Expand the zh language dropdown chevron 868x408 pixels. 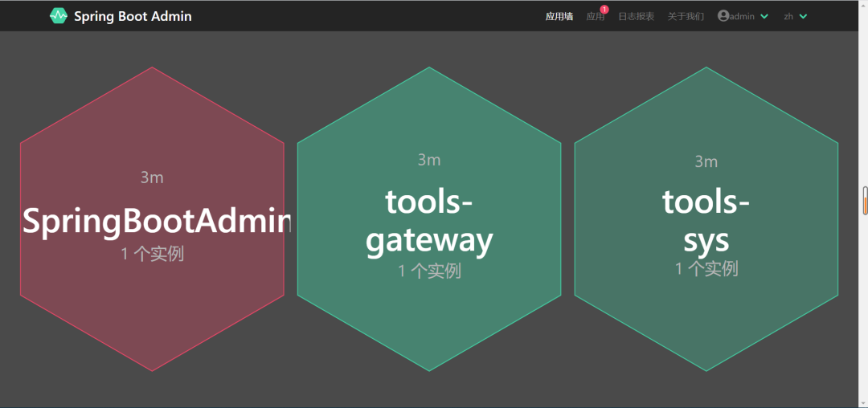point(803,17)
